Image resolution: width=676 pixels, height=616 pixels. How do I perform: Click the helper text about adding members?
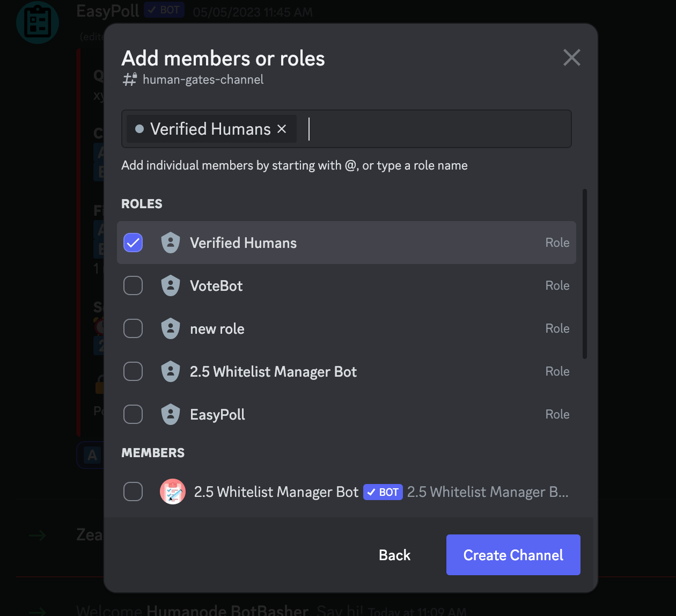point(295,165)
